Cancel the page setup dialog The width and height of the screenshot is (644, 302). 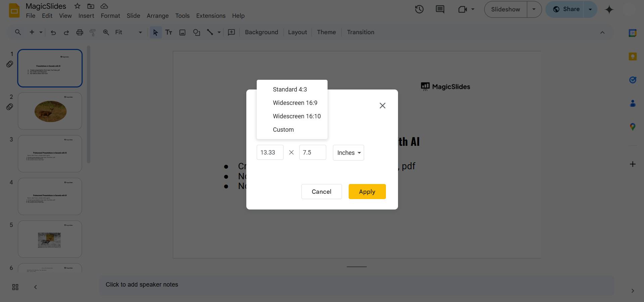point(321,192)
